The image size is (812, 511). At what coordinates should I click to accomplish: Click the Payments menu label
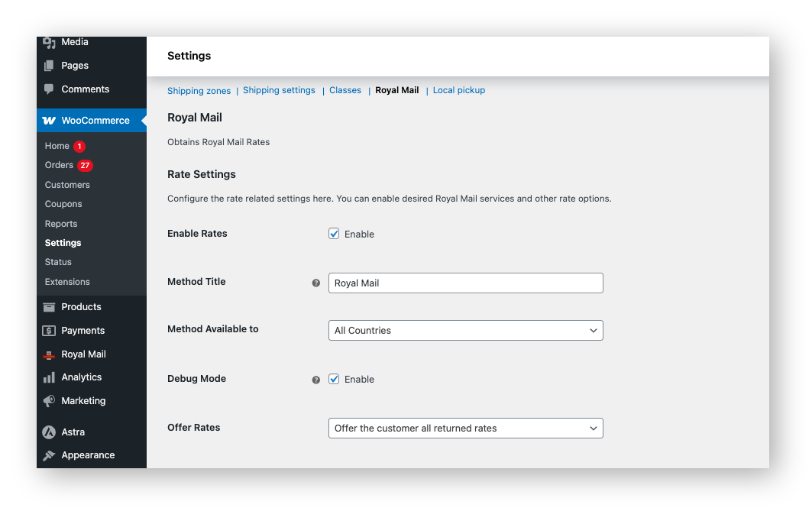(82, 331)
